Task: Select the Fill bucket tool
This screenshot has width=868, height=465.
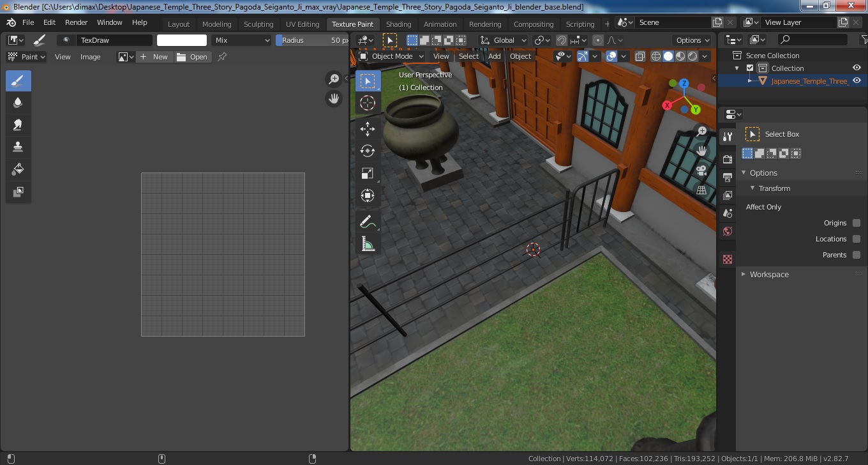Action: [x=19, y=169]
